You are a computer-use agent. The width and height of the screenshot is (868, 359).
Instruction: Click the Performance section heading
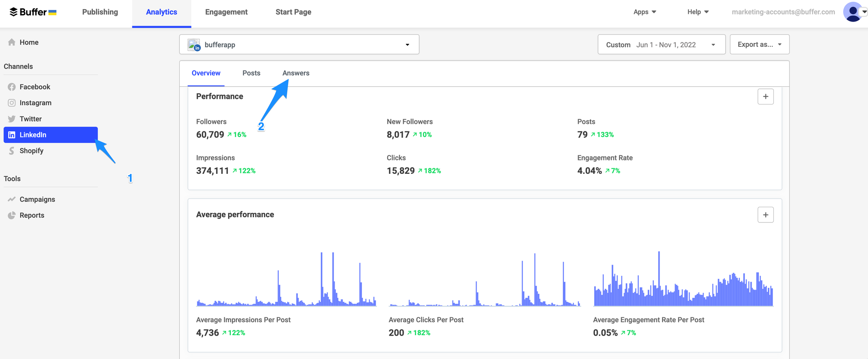(x=220, y=96)
